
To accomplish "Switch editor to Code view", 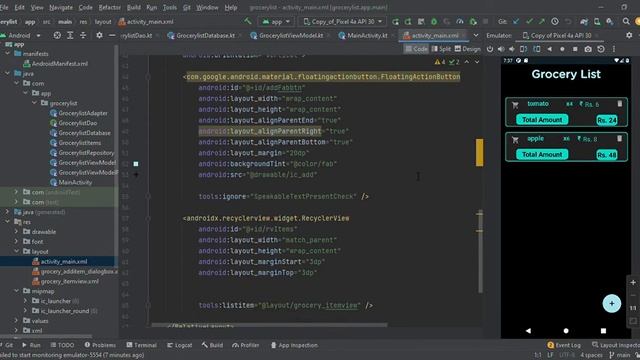I will pos(416,49).
